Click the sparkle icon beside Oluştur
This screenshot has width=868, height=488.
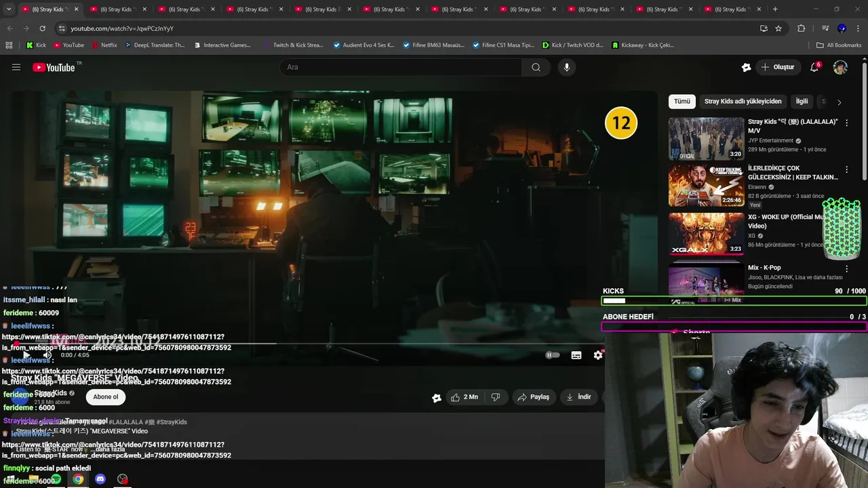[x=746, y=67]
